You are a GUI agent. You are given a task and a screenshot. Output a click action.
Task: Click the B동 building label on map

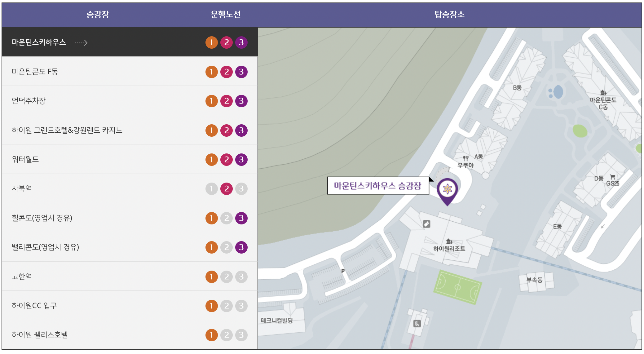(517, 88)
